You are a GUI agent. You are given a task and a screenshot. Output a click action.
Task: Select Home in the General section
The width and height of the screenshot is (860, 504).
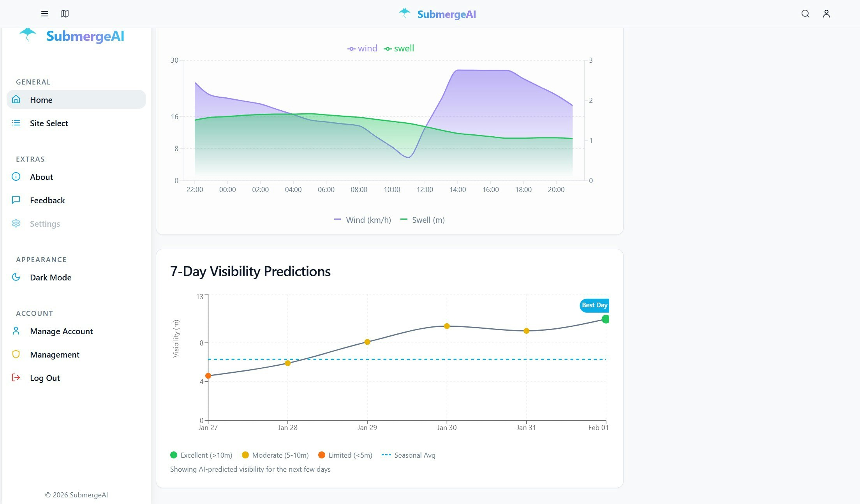[x=41, y=100]
